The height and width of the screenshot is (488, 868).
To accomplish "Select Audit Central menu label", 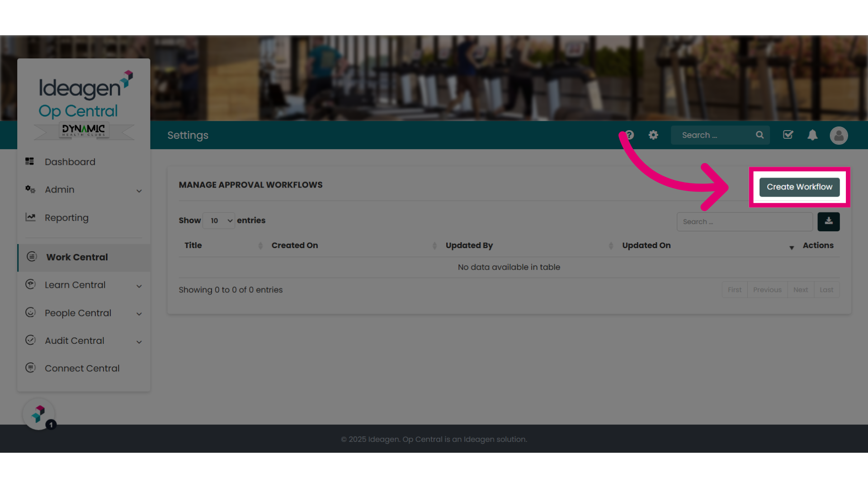I will pyautogui.click(x=75, y=341).
